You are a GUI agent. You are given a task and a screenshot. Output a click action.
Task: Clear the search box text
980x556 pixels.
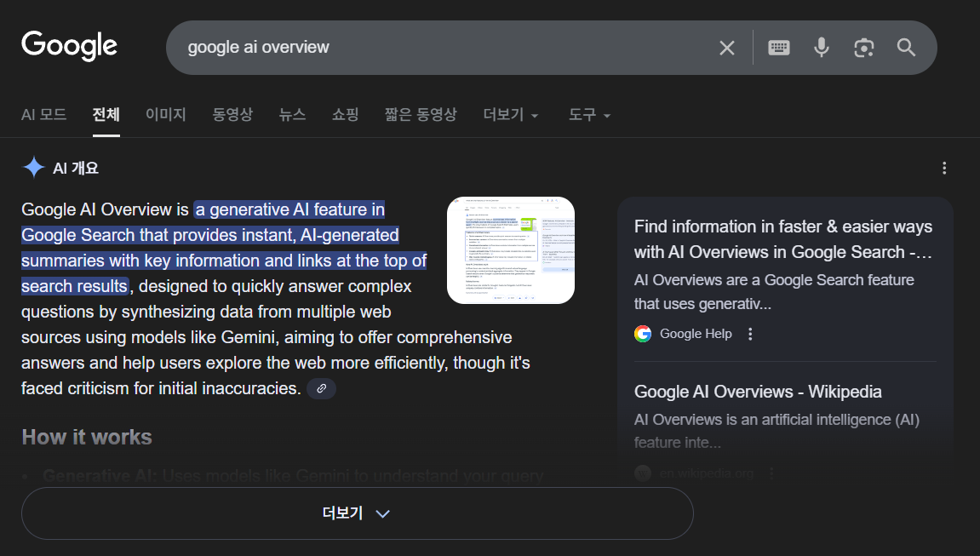726,48
